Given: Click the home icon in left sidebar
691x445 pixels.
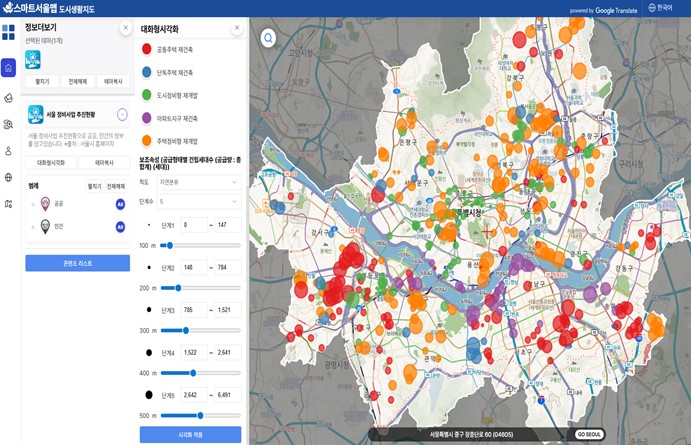Looking at the screenshot, I should 9,68.
